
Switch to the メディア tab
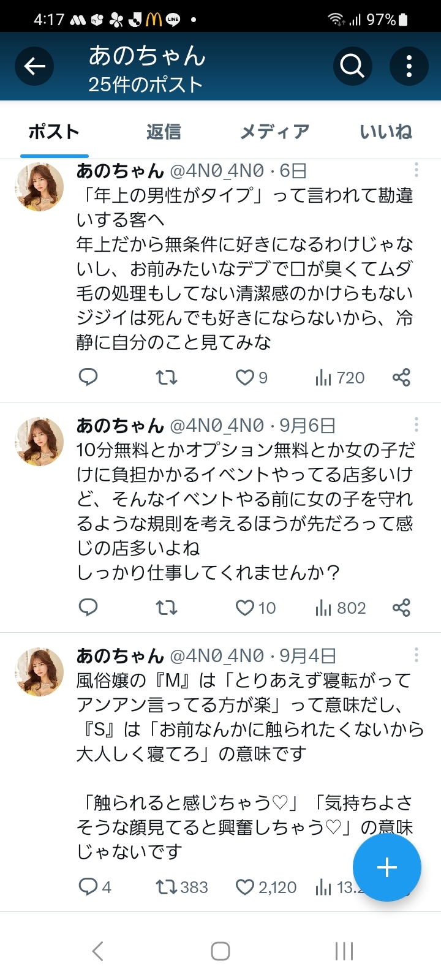274,132
